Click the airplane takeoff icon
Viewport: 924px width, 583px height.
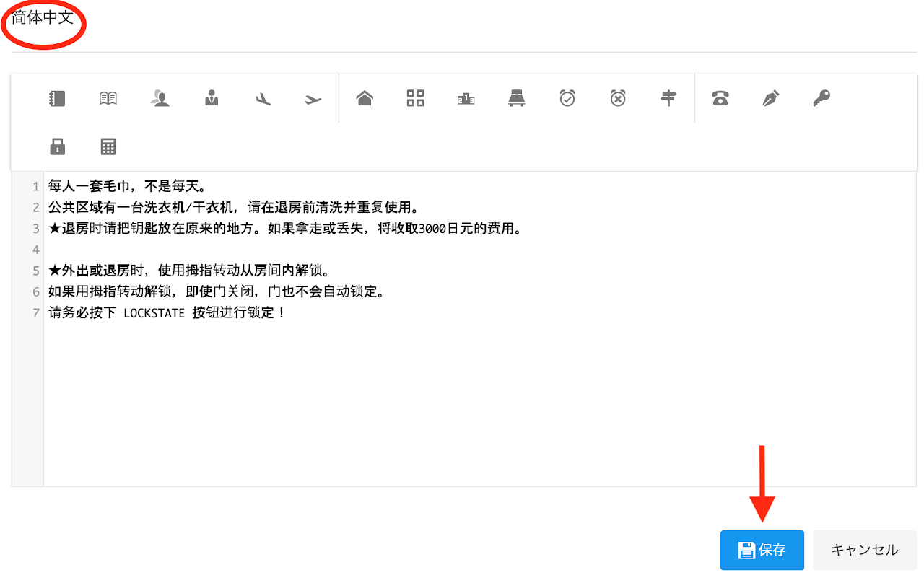[313, 98]
